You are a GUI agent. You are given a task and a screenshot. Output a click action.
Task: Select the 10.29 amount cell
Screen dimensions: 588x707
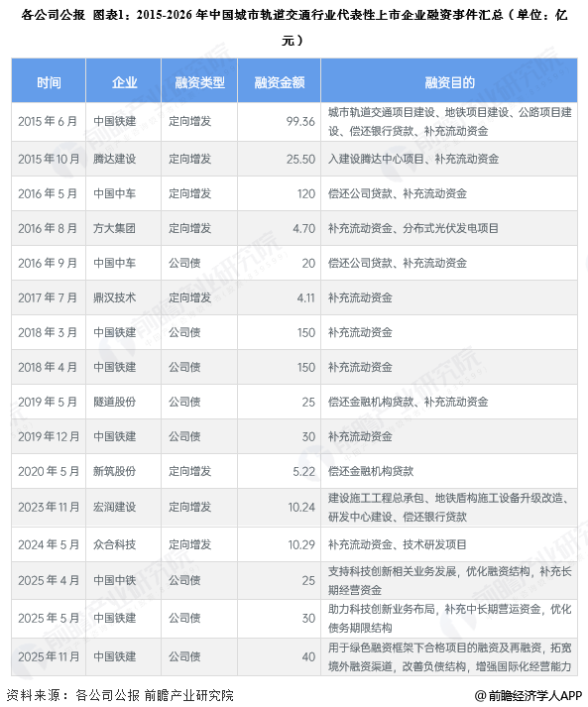tap(279, 544)
